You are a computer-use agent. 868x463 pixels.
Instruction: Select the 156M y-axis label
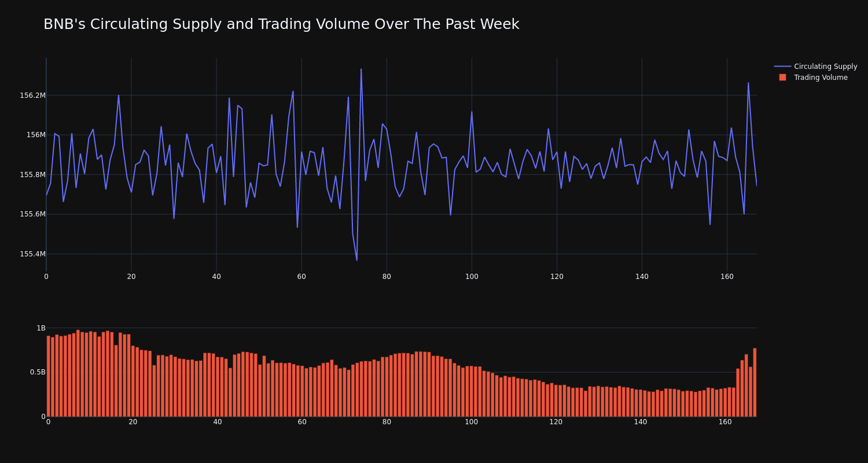36,135
